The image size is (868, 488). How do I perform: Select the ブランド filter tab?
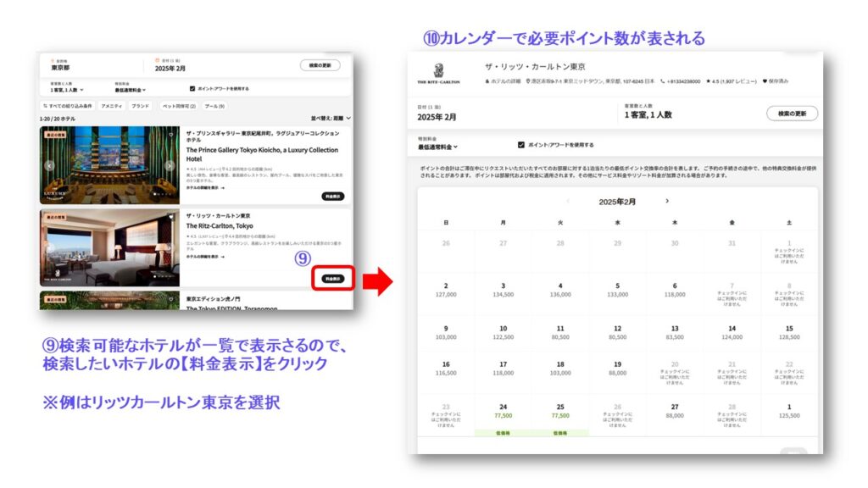[x=141, y=106]
